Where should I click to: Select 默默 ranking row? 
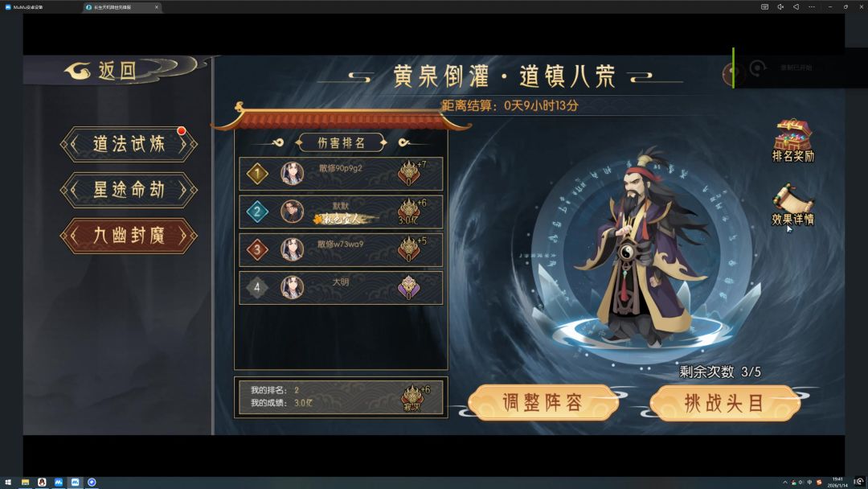341,212
